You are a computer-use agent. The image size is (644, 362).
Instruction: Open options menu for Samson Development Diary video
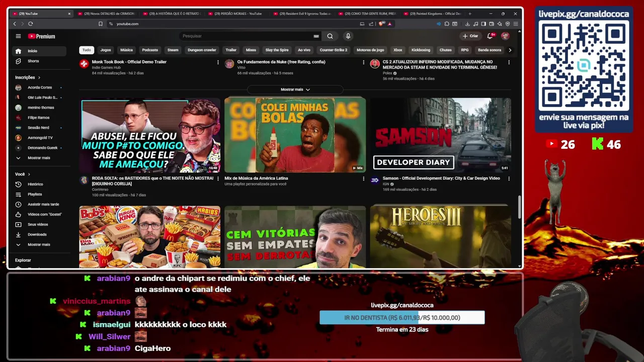click(x=509, y=178)
